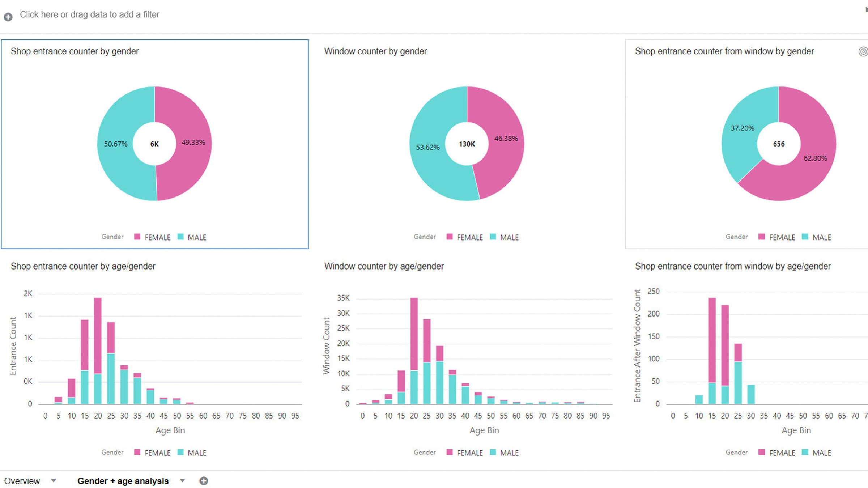Toggle MALE legend in Window counter donut
868x488 pixels.
pos(509,237)
